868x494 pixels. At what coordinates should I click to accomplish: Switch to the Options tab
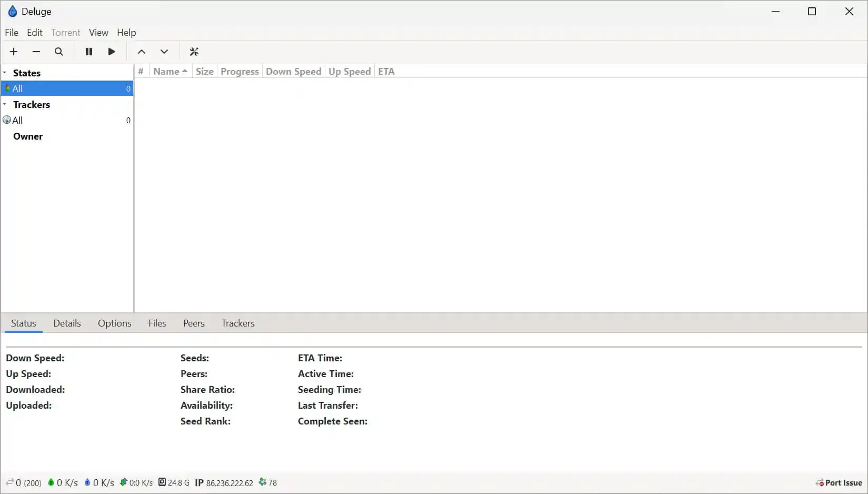click(x=114, y=323)
